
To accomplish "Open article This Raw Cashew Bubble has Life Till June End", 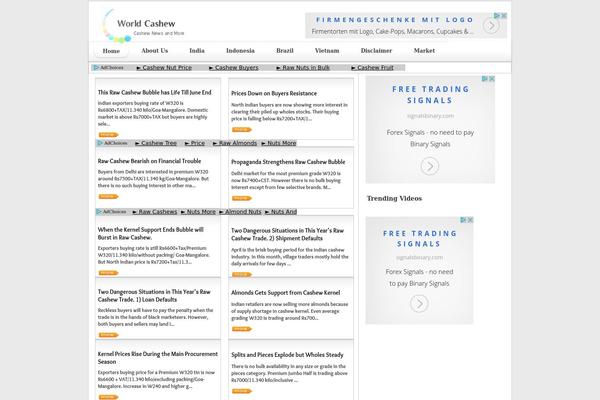I will point(155,93).
